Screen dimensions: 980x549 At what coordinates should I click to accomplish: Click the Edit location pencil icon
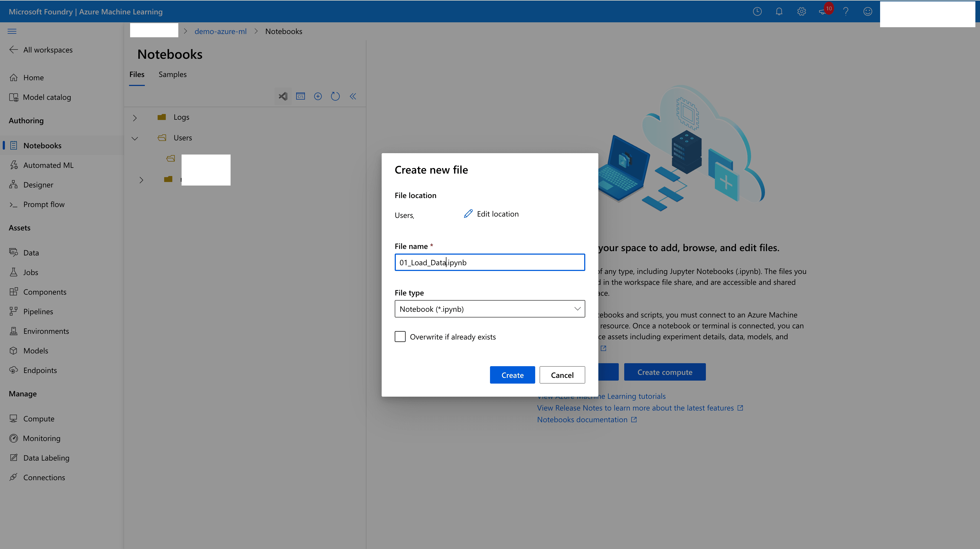(468, 214)
